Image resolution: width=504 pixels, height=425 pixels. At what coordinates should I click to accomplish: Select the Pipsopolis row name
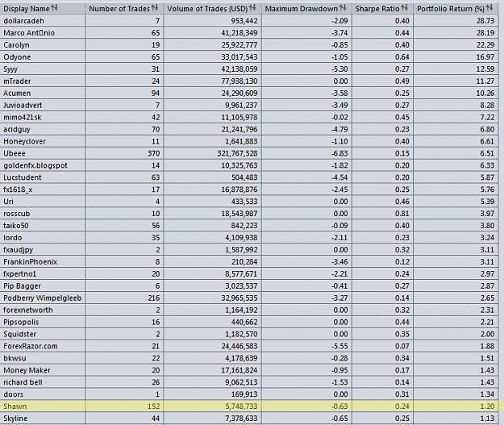(21, 322)
